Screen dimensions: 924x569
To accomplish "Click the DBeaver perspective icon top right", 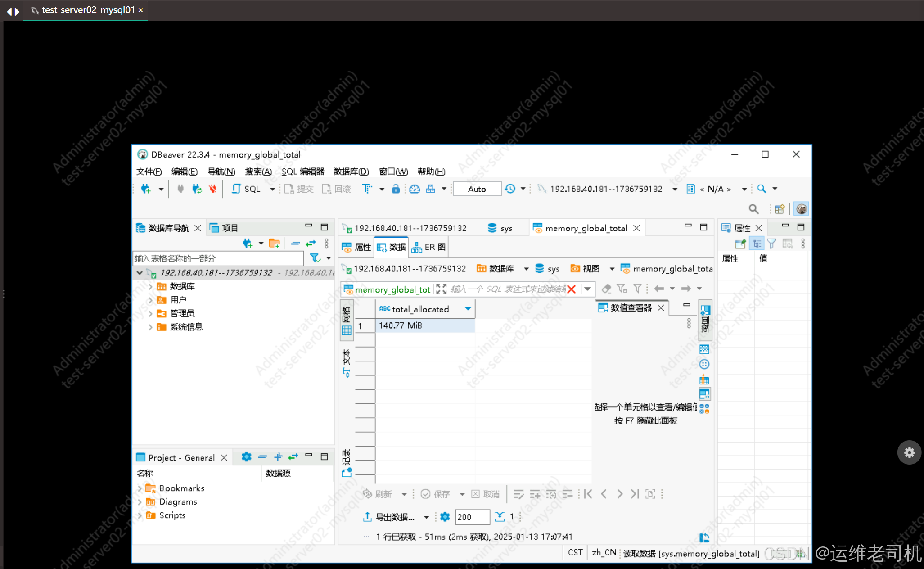I will click(801, 209).
